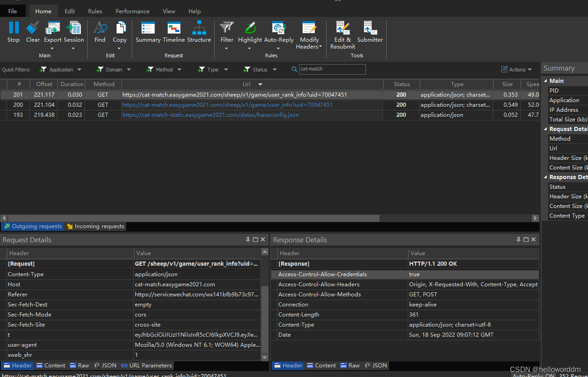Open Response Details Content tab
The width and height of the screenshot is (588, 377).
[321, 366]
